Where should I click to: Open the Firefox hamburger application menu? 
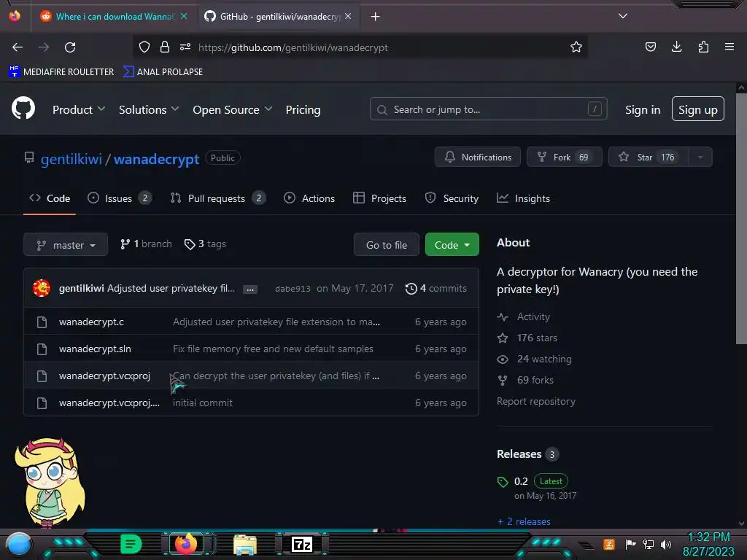[729, 47]
